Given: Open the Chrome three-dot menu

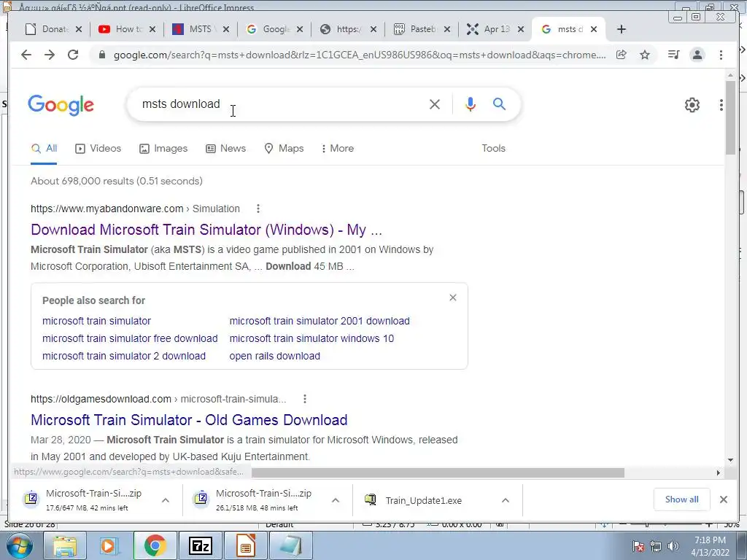Looking at the screenshot, I should (x=721, y=55).
